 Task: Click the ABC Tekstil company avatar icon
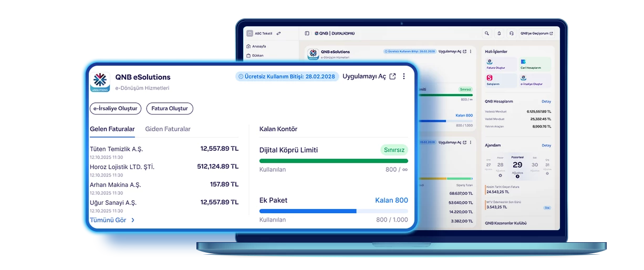click(x=250, y=33)
